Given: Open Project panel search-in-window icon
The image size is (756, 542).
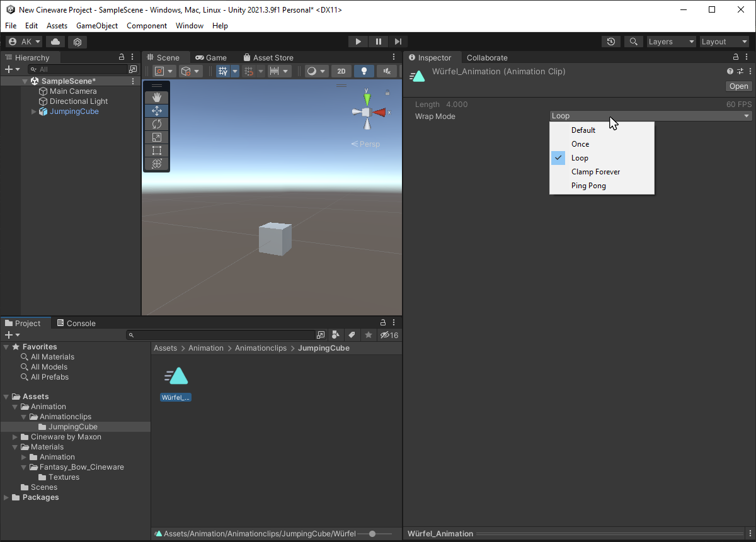Looking at the screenshot, I should coord(321,335).
